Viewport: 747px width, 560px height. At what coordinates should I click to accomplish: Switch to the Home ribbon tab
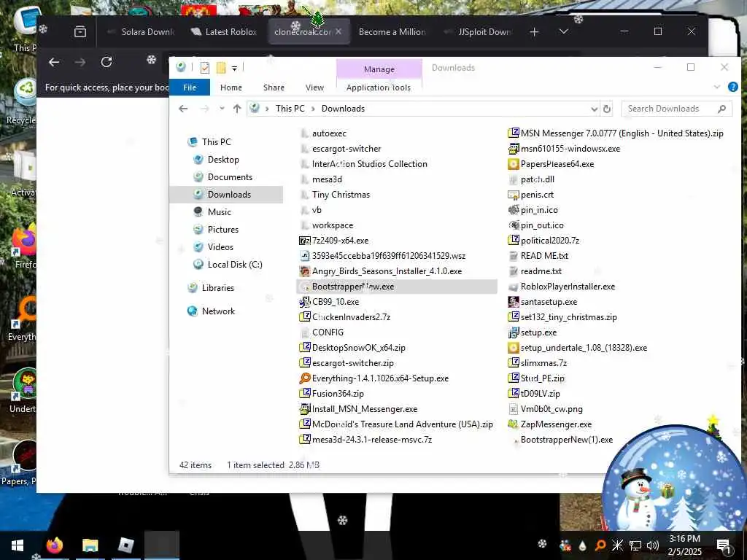point(231,87)
